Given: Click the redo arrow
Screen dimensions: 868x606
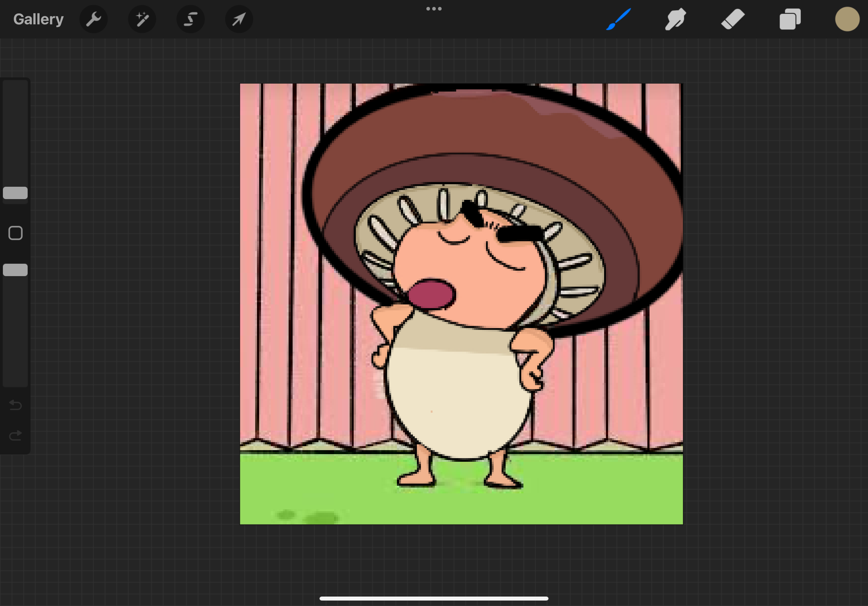Looking at the screenshot, I should tap(16, 436).
